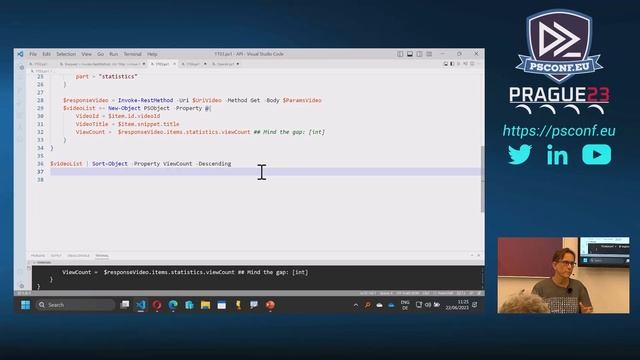This screenshot has height=360, width=640.
Task: Open PowerPoint from the taskbar
Action: click(270, 305)
